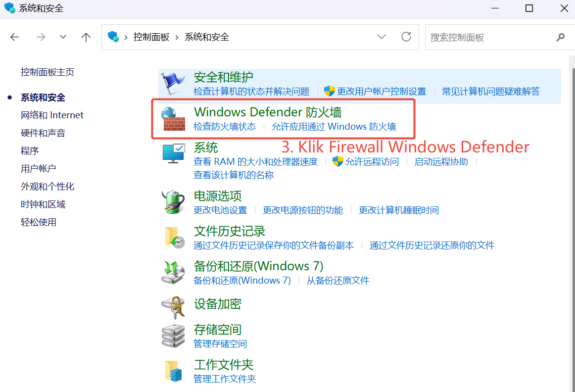
Task: Open 更改用户帐户控制设置 link
Action: pos(382,91)
